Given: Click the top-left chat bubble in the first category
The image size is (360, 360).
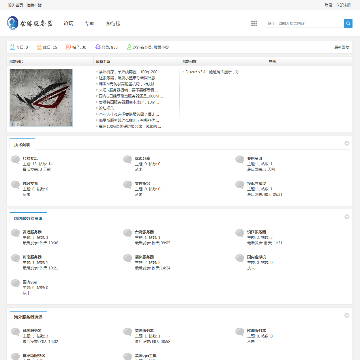Looking at the screenshot, I should click(x=15, y=160).
